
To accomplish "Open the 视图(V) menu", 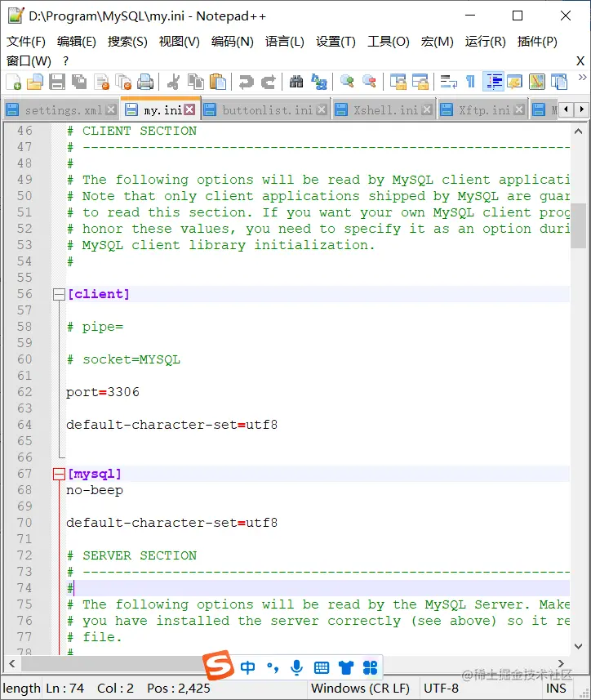I will pyautogui.click(x=179, y=42).
